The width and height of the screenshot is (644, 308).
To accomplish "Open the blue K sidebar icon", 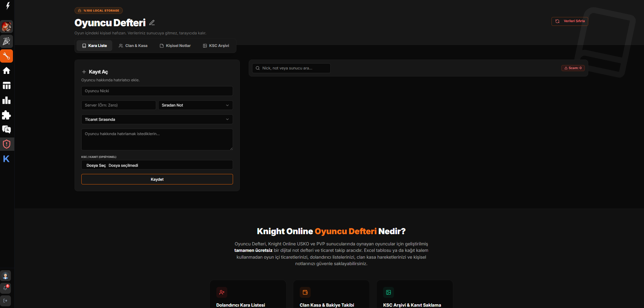I will click(x=6, y=159).
